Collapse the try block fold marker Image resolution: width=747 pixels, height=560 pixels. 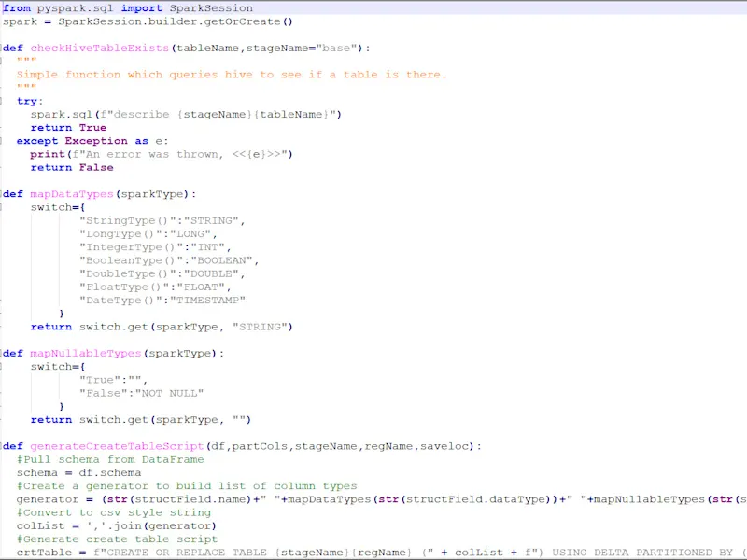tap(2, 101)
